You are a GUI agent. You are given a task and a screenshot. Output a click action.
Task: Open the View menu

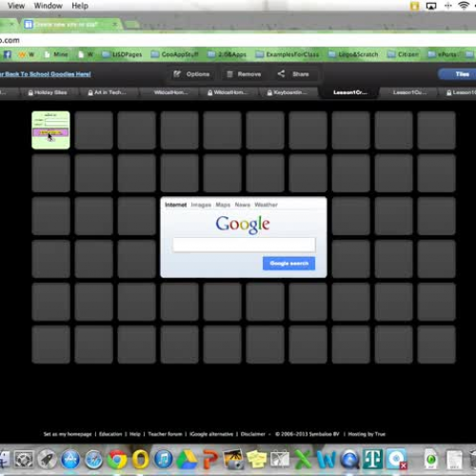16,6
